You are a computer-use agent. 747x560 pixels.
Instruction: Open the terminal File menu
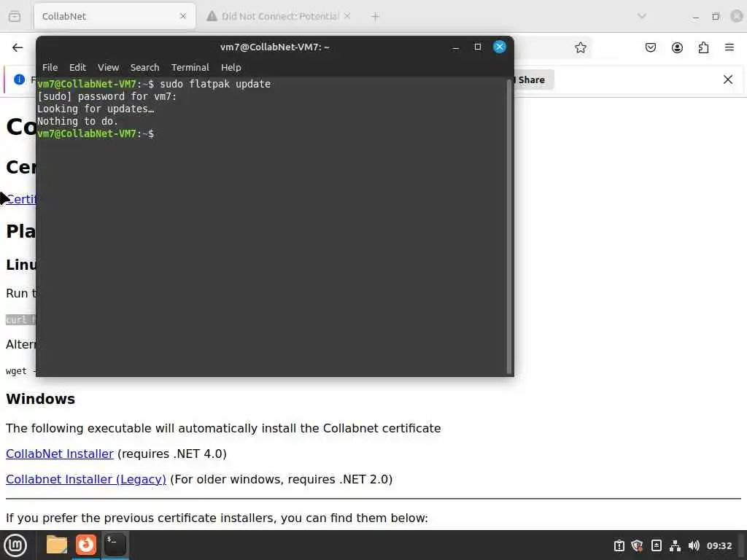point(50,68)
